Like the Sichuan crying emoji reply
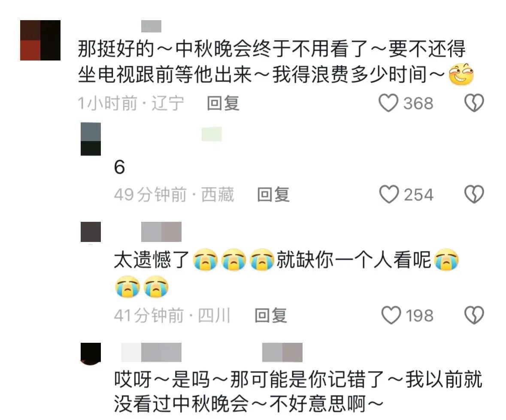 click(x=391, y=315)
